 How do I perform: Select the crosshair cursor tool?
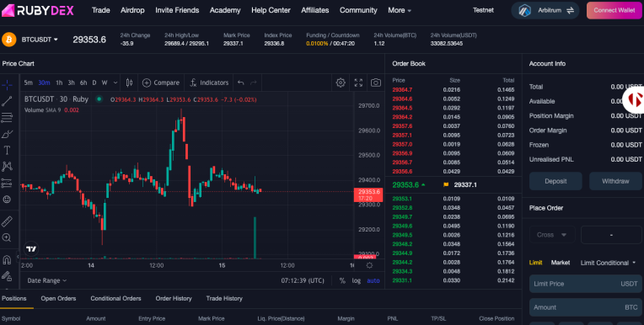pyautogui.click(x=7, y=85)
